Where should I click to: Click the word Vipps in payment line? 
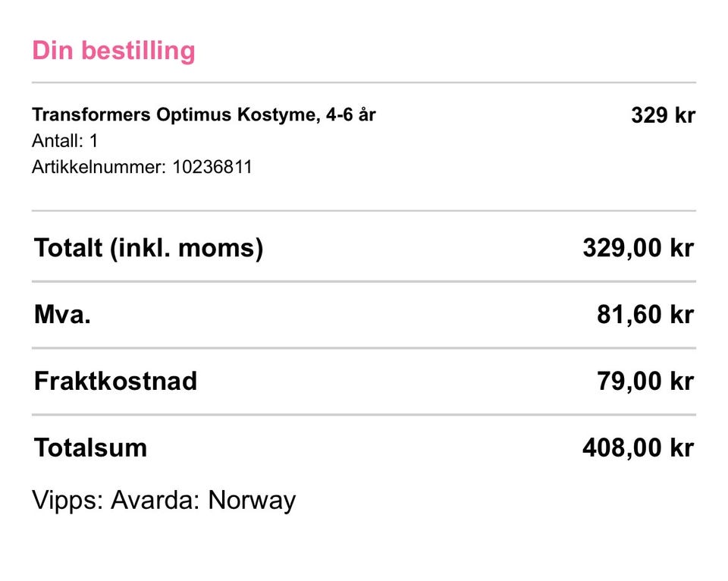point(67,501)
